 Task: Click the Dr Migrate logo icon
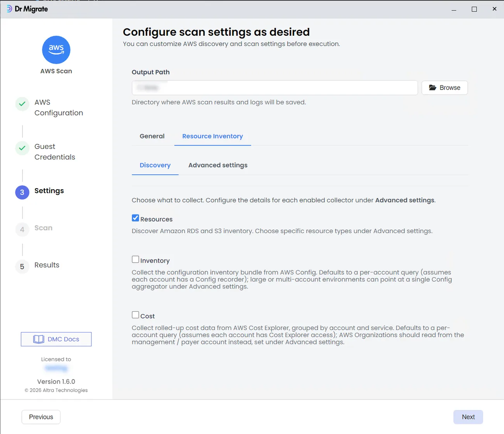tap(9, 9)
